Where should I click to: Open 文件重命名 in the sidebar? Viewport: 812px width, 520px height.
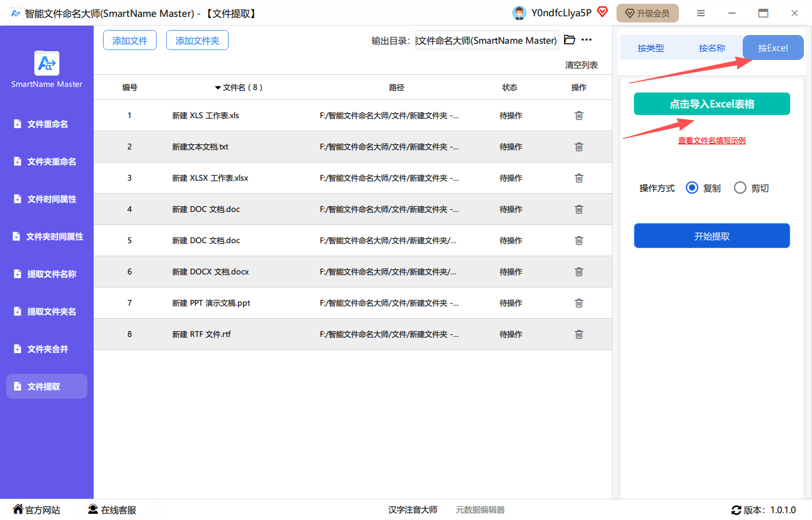click(x=47, y=124)
